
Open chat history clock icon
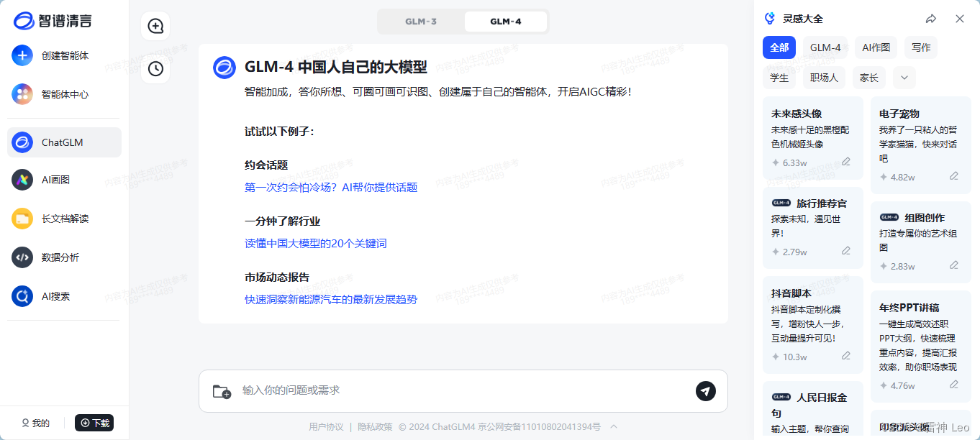pos(155,69)
